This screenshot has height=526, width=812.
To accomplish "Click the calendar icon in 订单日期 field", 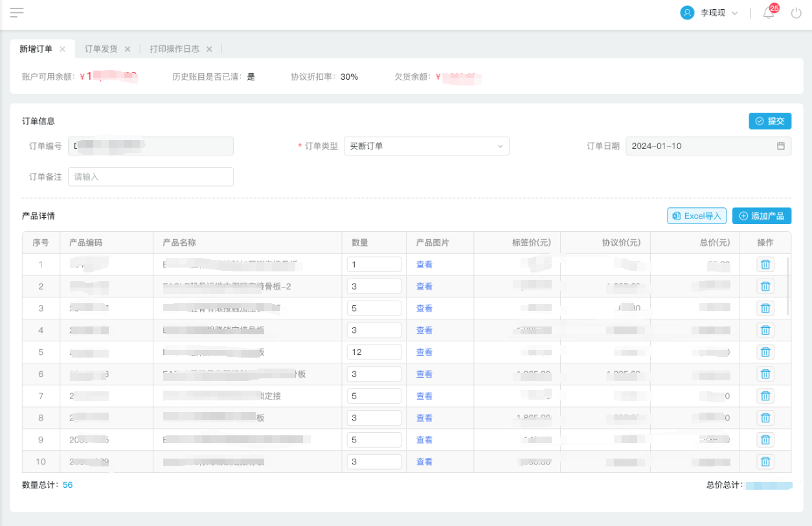I will (x=781, y=146).
